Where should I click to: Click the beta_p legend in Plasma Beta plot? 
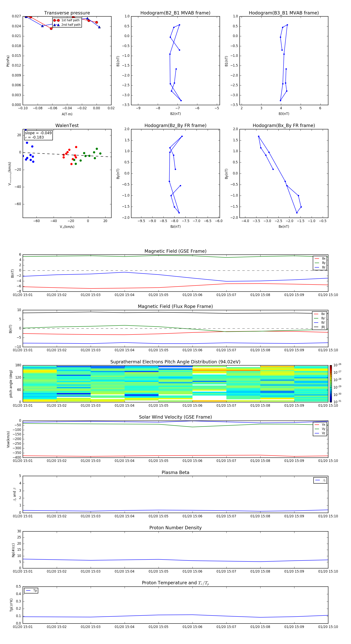[320, 480]
